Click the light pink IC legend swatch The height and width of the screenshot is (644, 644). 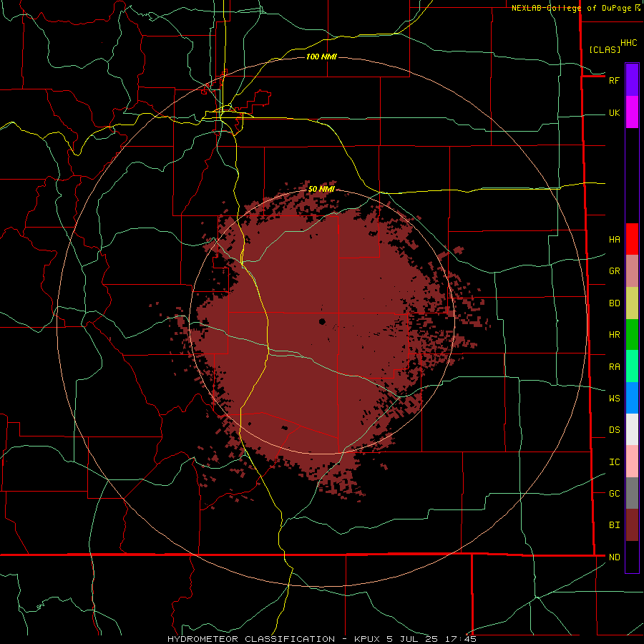(632, 462)
